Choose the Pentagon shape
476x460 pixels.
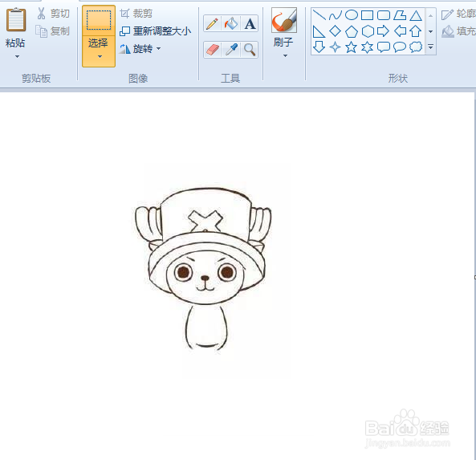click(352, 31)
